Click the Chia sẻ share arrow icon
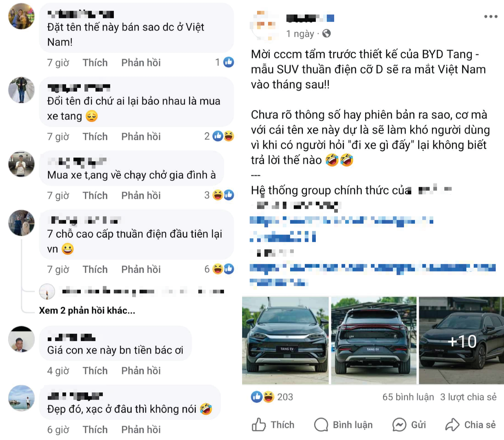Image resolution: width=504 pixels, height=440 pixels. [452, 424]
